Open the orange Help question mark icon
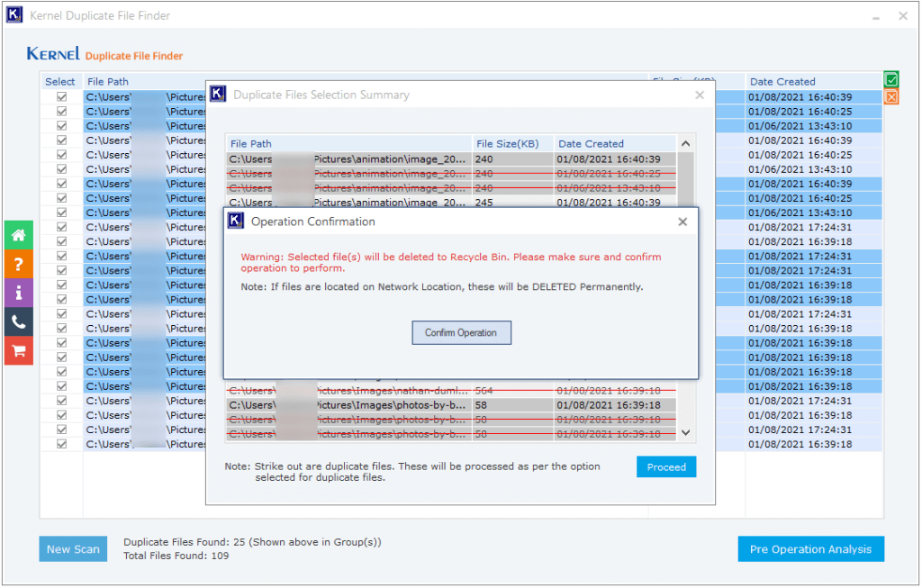 coord(18,264)
